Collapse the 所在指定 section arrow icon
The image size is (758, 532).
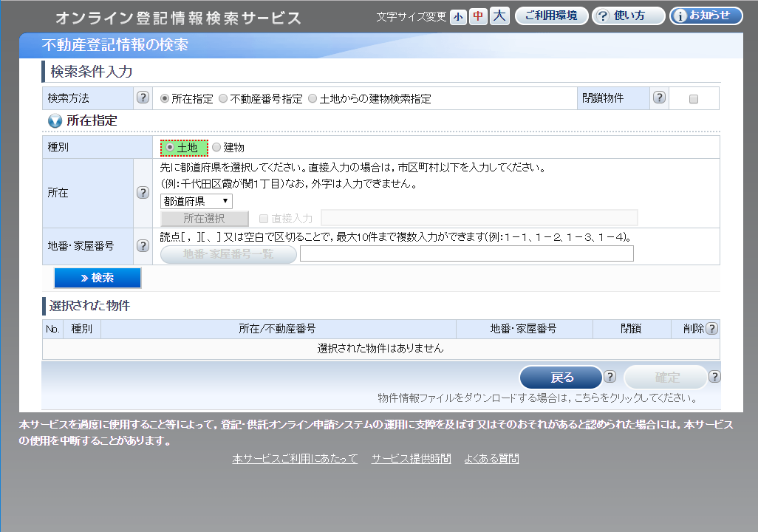tap(55, 120)
